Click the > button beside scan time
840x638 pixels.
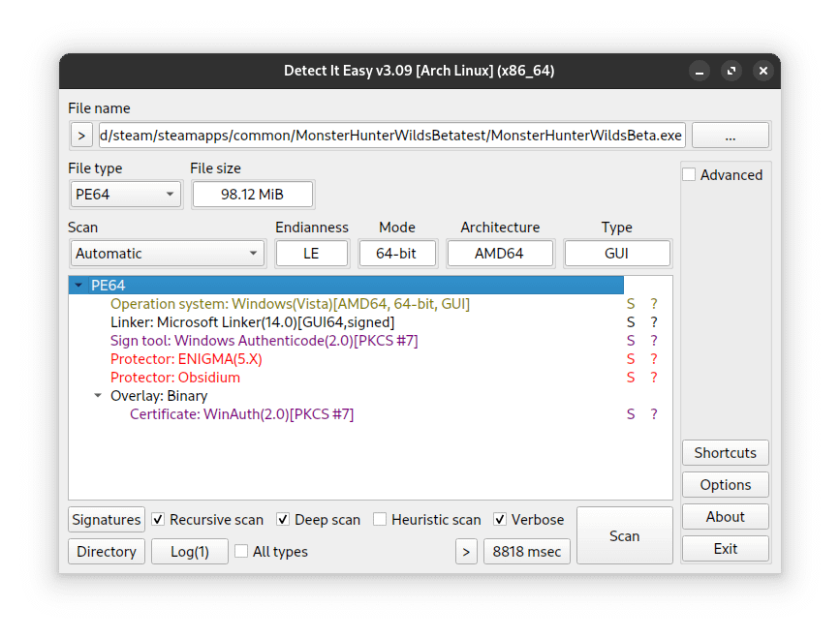466,552
